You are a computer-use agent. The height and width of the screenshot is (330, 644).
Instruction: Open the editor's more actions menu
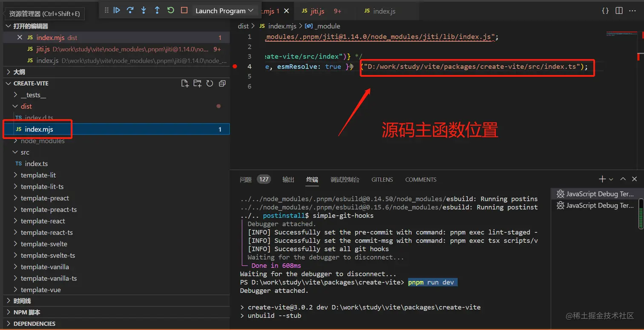633,11
